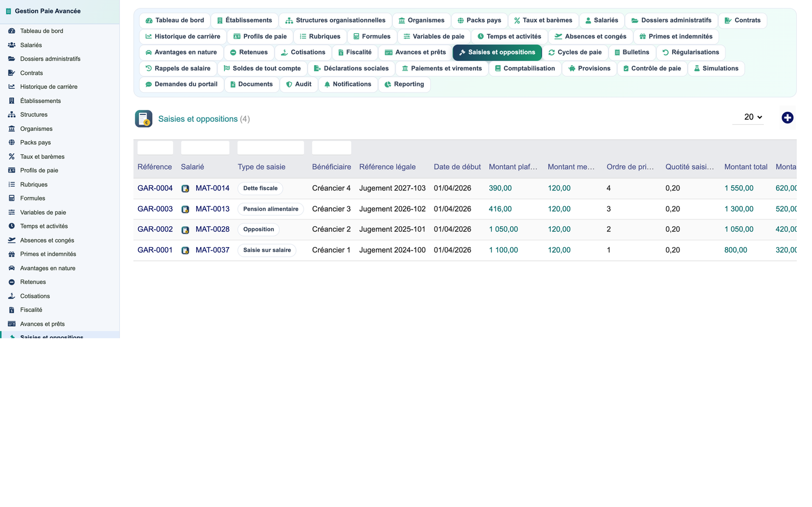Screen dimensions: 812x507
Task: Click the Structures sidebar hierarchy icon
Action: (11, 115)
